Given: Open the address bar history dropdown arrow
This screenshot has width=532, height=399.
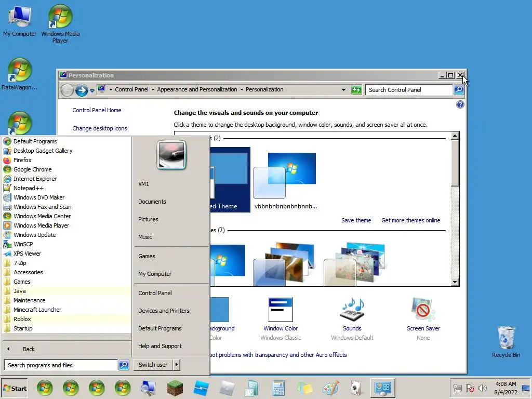Looking at the screenshot, I should [x=343, y=90].
